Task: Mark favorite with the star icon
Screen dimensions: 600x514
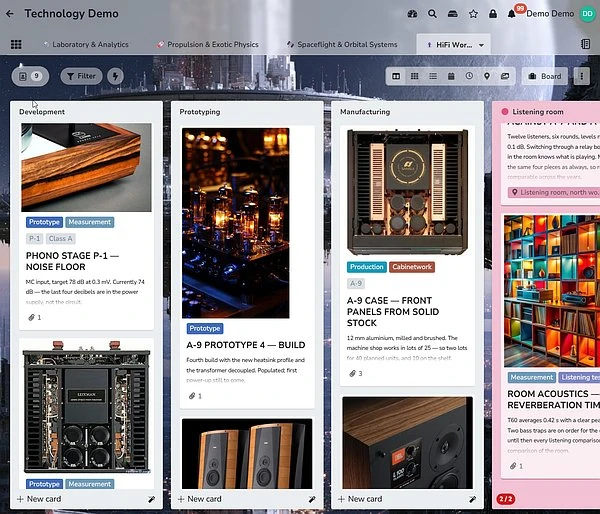Action: tap(473, 14)
